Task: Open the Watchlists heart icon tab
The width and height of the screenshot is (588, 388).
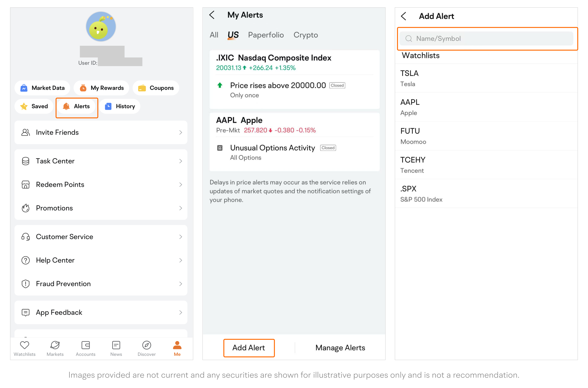Action: pos(25,345)
